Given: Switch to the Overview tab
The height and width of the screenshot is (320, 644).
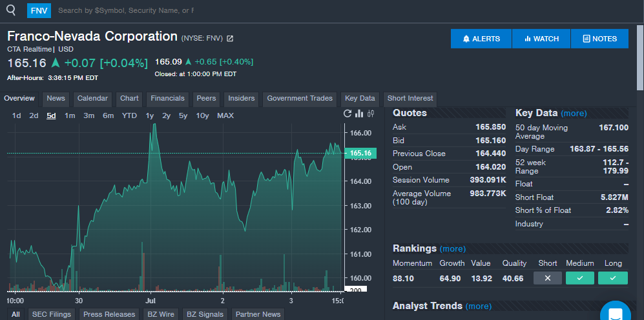Looking at the screenshot, I should [19, 99].
